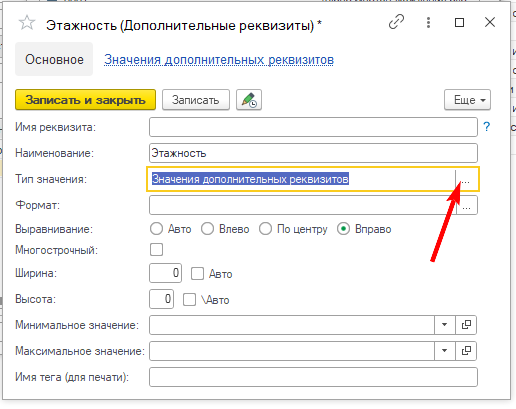Open help question mark for Имя реквизита
Image resolution: width=516 pixels, height=409 pixels.
coord(487,127)
